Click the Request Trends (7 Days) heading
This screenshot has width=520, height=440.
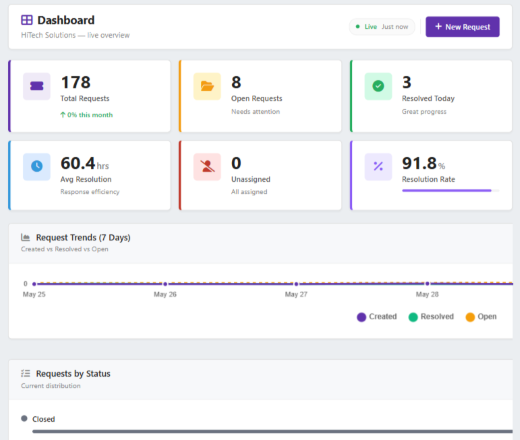coord(83,238)
